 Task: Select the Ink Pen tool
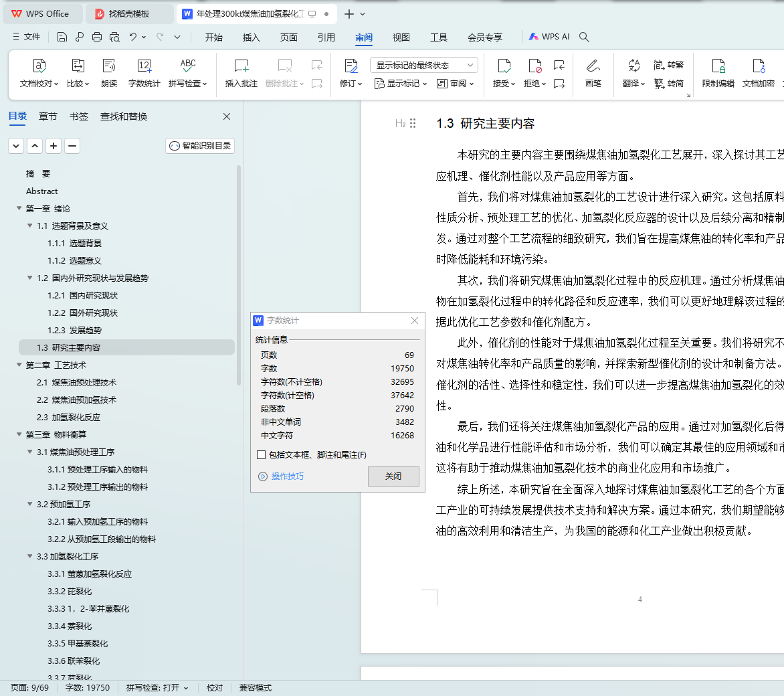click(593, 73)
